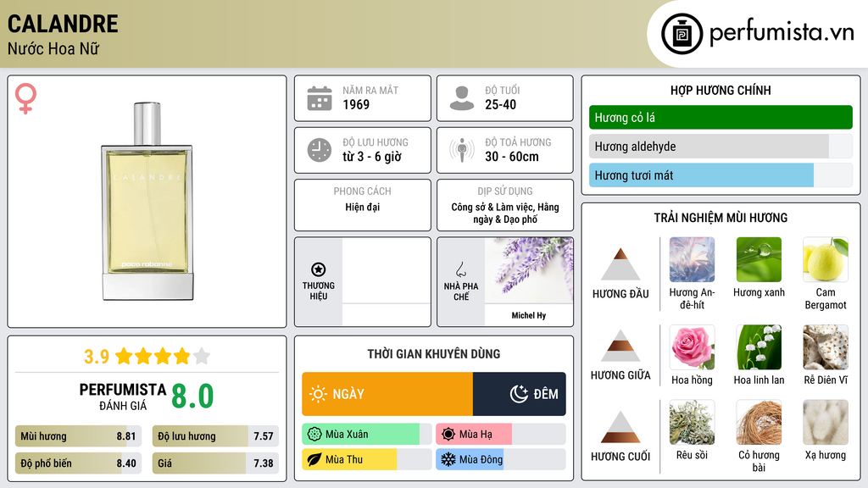This screenshot has height=488, width=868.
Task: Select the green Hương cỏ lá bar
Action: (x=721, y=117)
